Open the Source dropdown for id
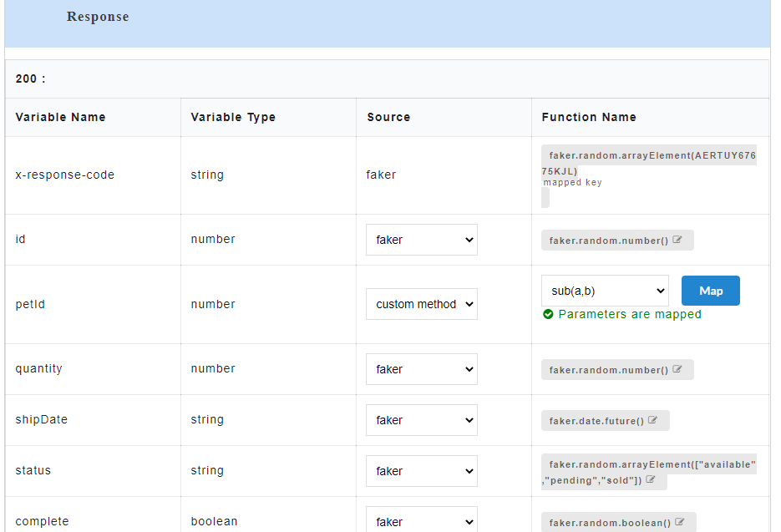Screen dimensions: 781x532 pos(421,240)
